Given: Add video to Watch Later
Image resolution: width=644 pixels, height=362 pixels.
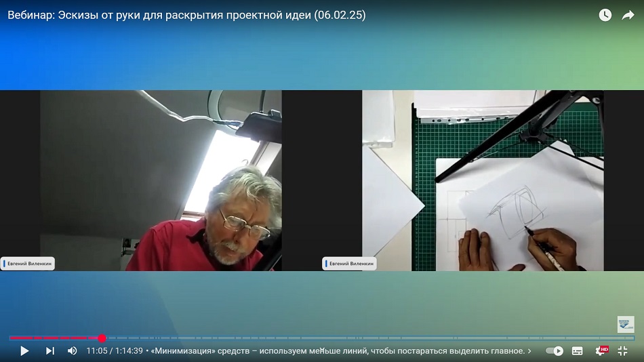Looking at the screenshot, I should (605, 15).
